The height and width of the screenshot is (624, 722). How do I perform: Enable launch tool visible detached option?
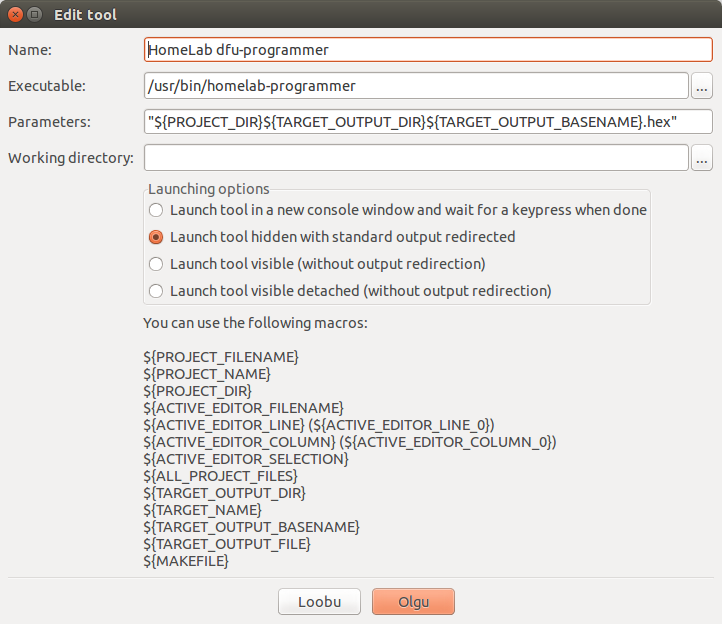[x=156, y=291]
